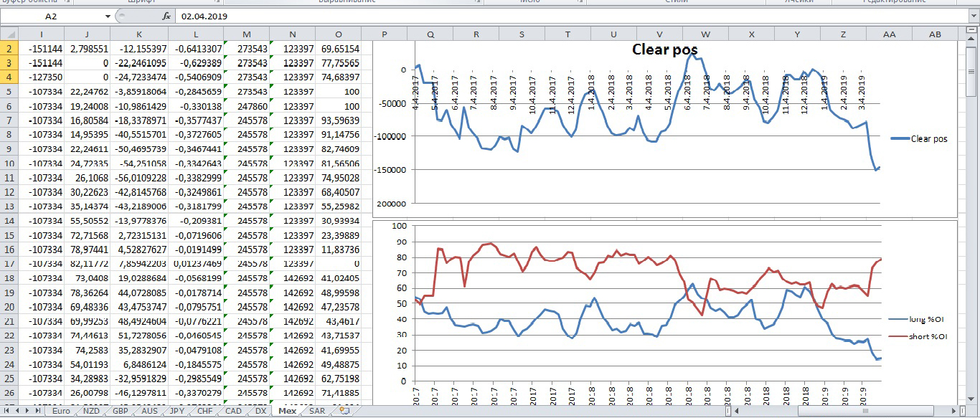This screenshot has width=980, height=418.
Task: Click cell with value 54,01193
Action: tap(88, 364)
